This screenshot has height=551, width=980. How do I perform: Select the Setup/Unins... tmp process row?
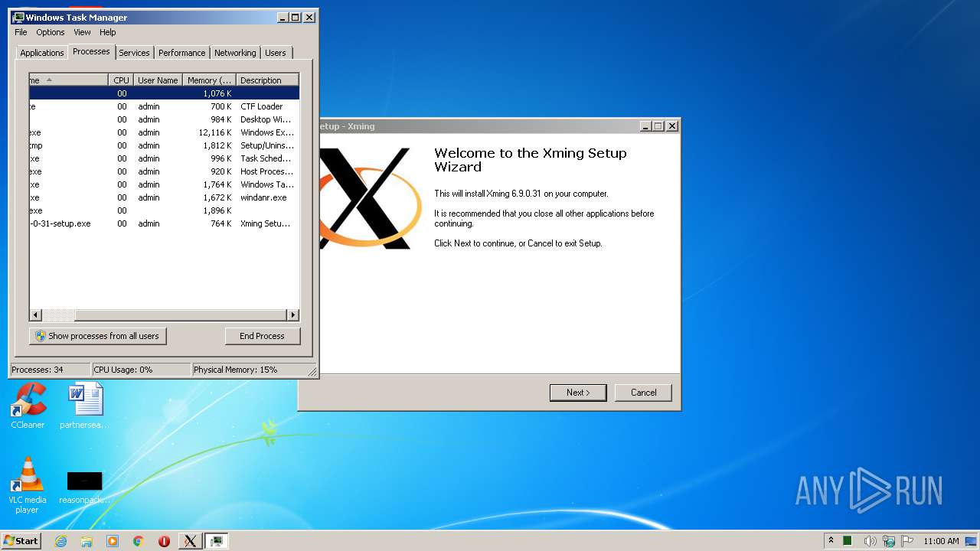click(164, 145)
